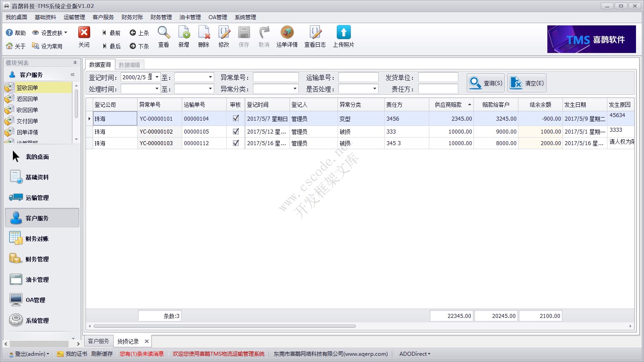Go to previous record with 上条
This screenshot has height=362, width=644.
click(139, 33)
